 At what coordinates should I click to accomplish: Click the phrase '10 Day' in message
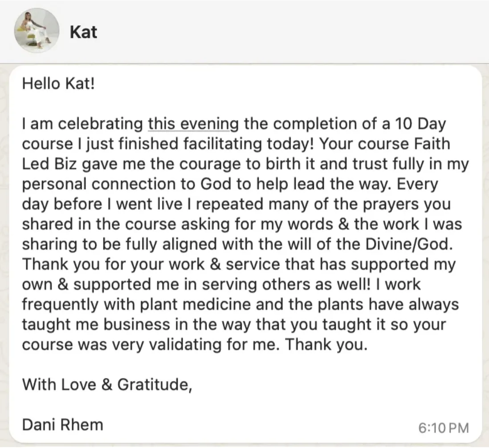[x=421, y=124]
